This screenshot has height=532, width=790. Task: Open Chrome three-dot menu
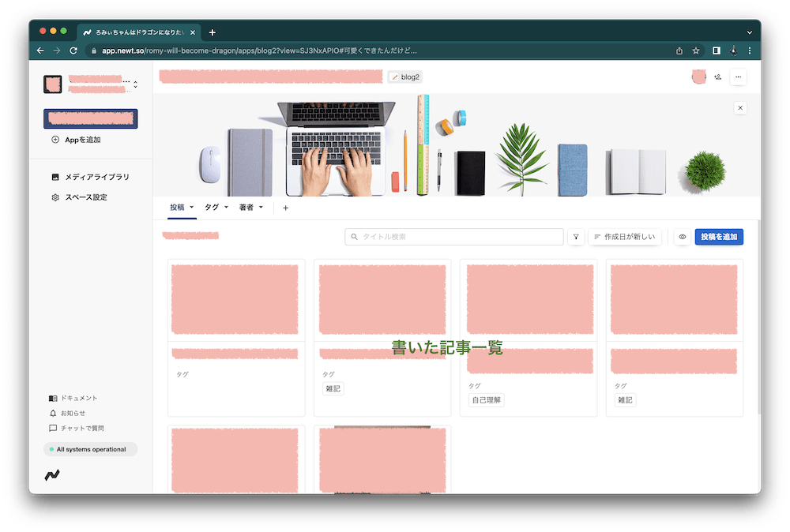pyautogui.click(x=750, y=51)
